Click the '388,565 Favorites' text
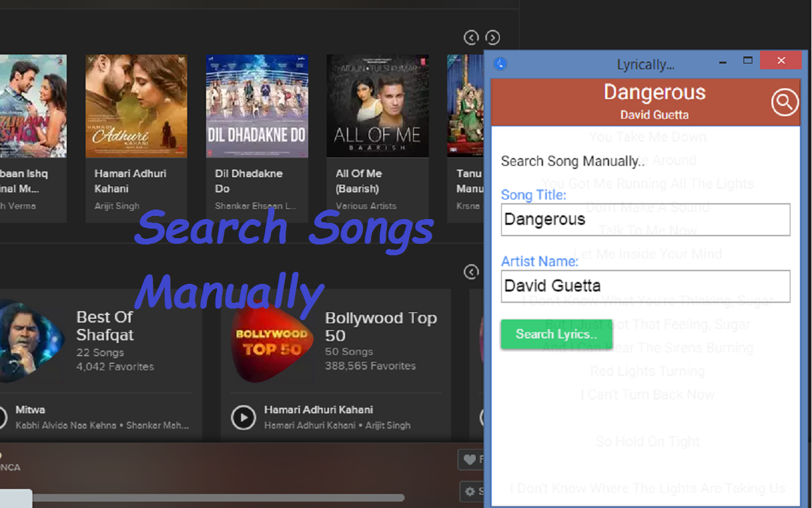Viewport: 812px width, 508px height. [x=370, y=366]
